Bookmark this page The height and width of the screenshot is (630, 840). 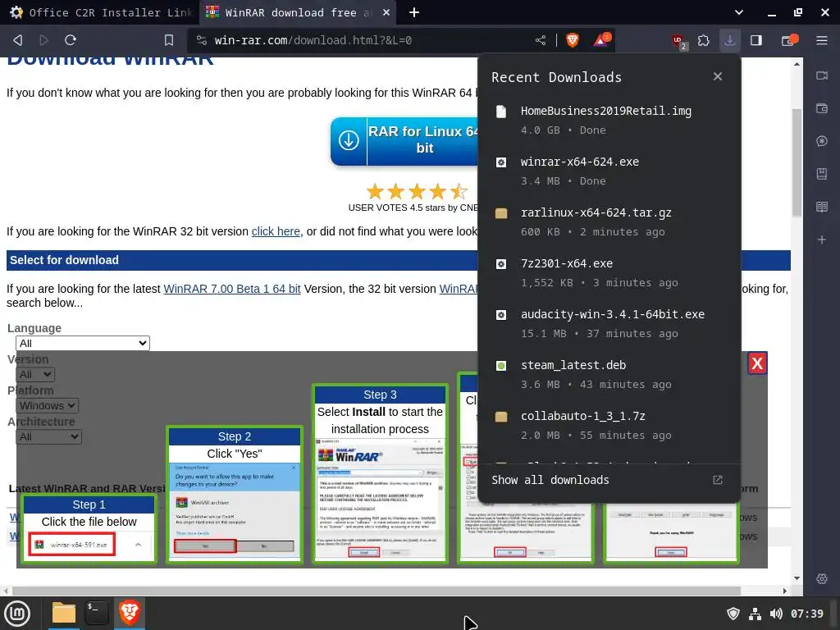169,40
